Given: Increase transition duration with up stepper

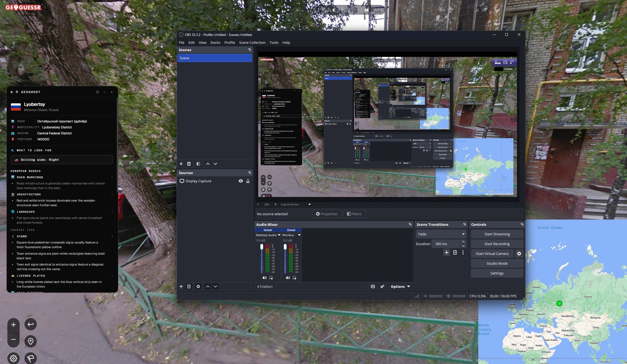Looking at the screenshot, I should pos(463,242).
